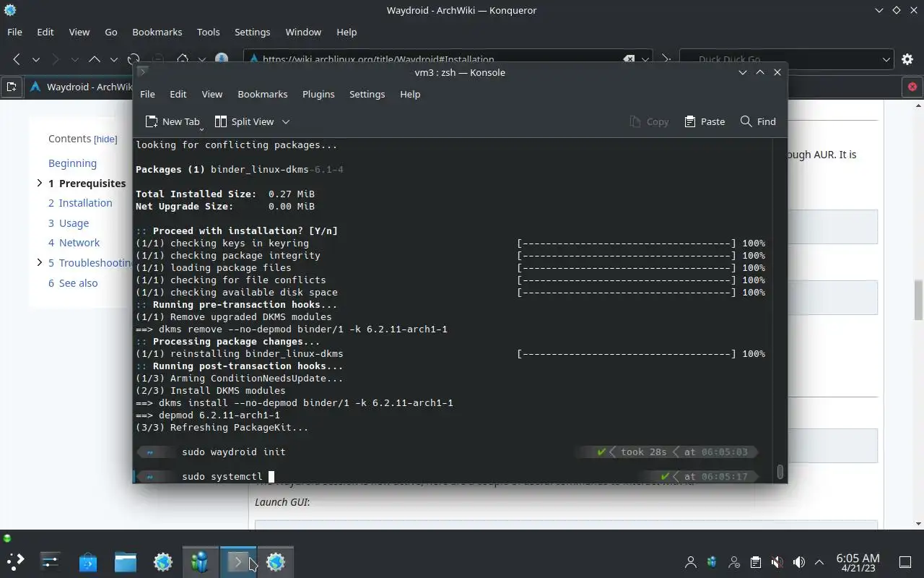This screenshot has height=578, width=924.
Task: Open Usage contents link
Action: tap(69, 223)
